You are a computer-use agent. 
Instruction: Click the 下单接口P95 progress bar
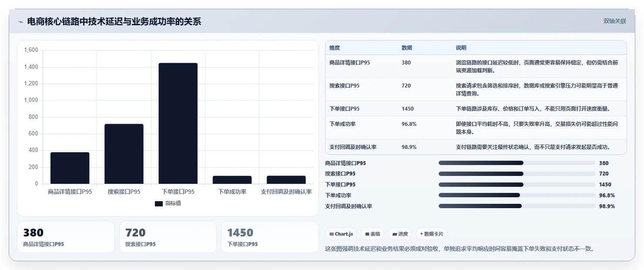517,185
